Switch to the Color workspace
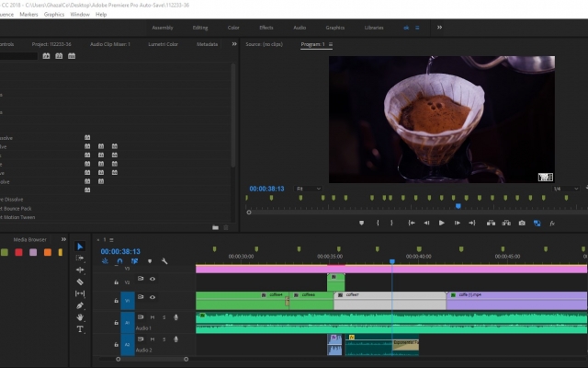Viewport: 588px width, 368px height. 233,28
